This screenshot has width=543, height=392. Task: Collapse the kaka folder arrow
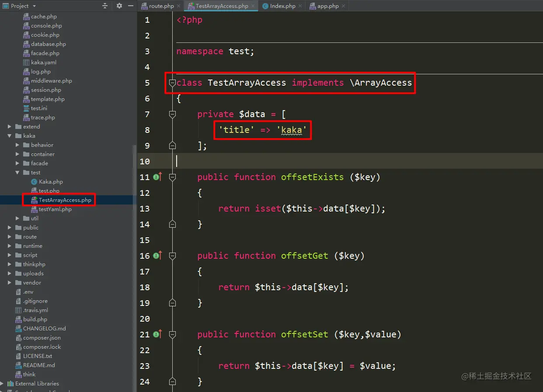(10, 135)
